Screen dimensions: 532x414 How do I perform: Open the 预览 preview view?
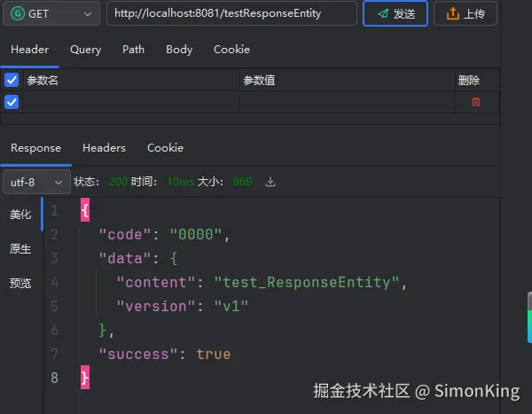coord(20,284)
